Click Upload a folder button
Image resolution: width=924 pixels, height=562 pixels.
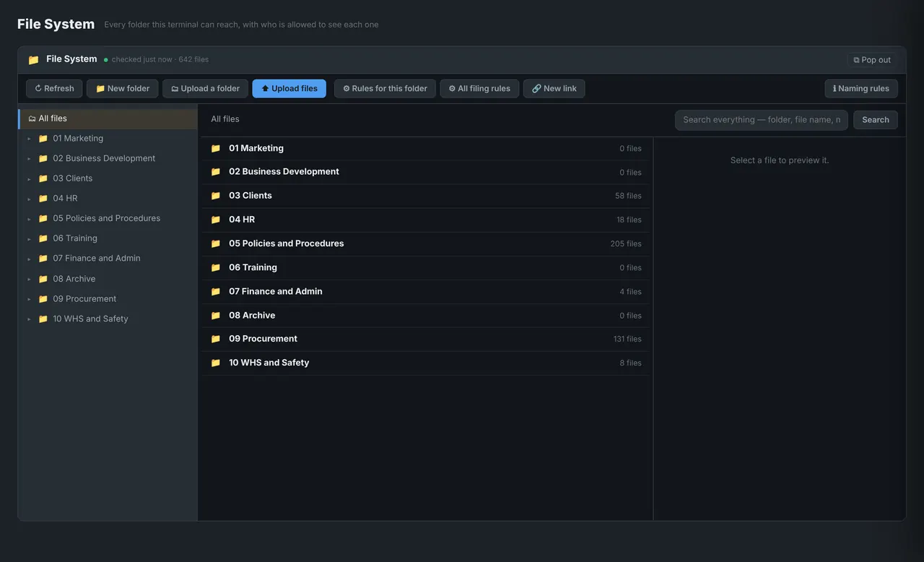pyautogui.click(x=205, y=89)
